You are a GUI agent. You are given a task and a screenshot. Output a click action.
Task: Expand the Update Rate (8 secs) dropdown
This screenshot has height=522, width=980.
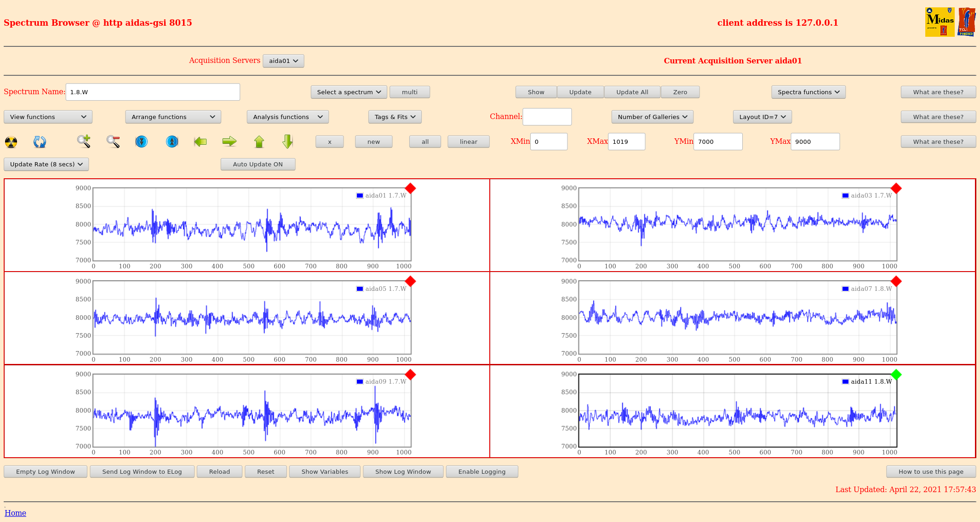pos(46,165)
